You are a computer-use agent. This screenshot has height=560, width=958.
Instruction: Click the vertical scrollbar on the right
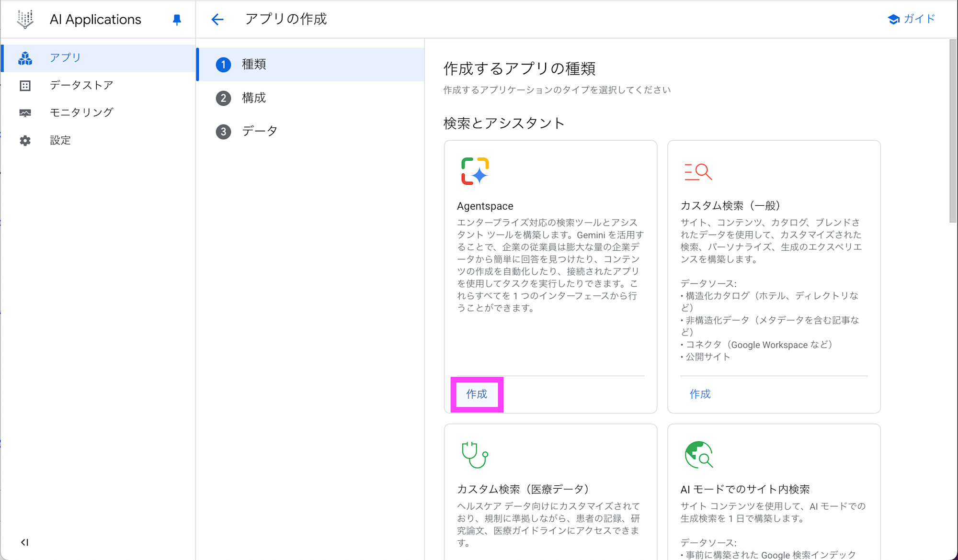[953, 131]
